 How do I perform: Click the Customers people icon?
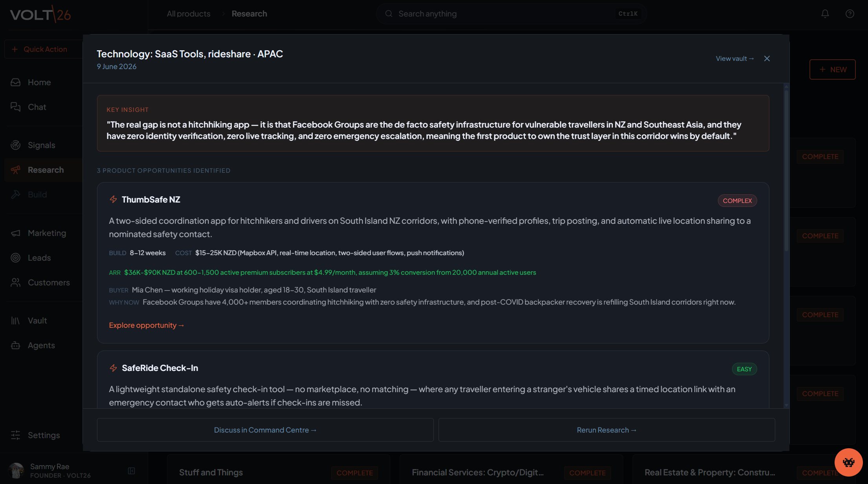click(15, 283)
